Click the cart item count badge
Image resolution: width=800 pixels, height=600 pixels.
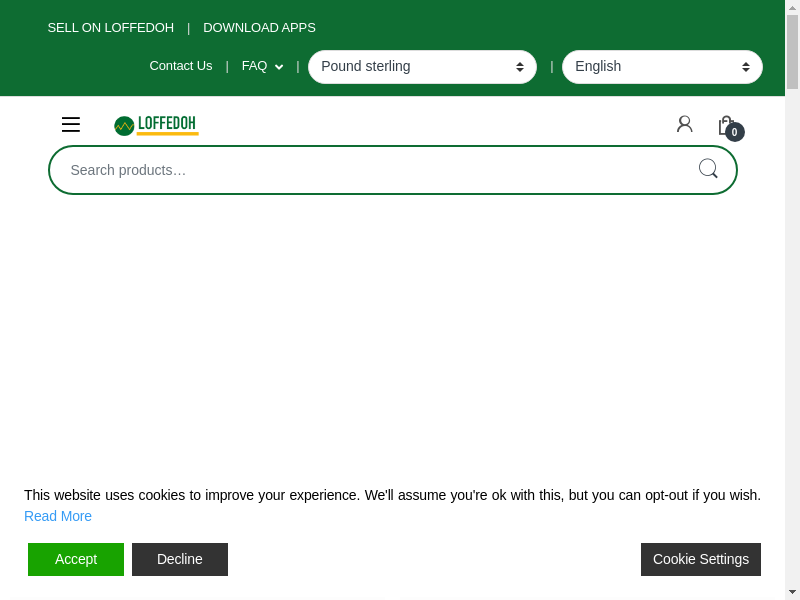(735, 132)
